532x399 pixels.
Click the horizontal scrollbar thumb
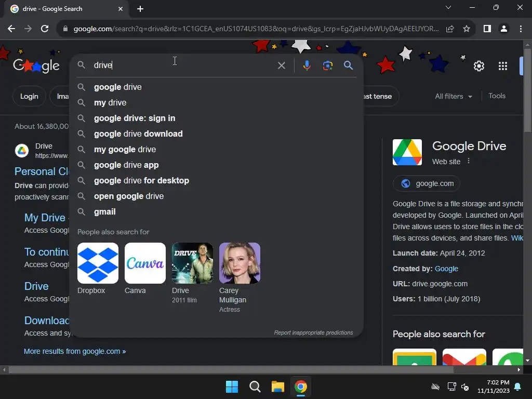(231, 369)
